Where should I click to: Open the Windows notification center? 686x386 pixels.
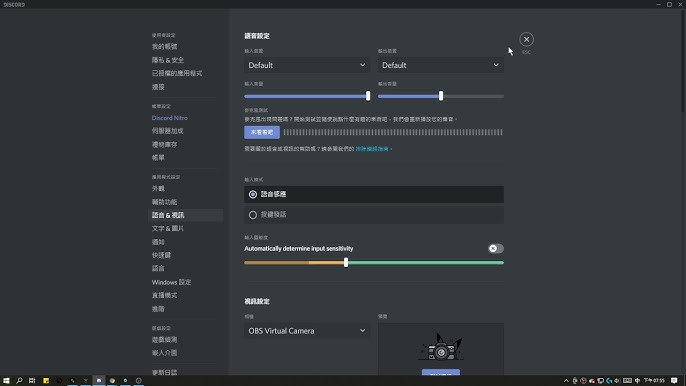(674, 381)
